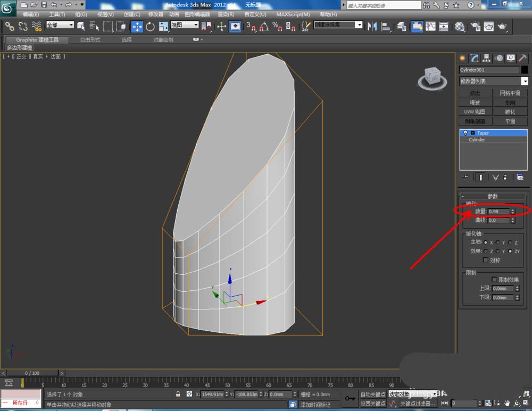The height and width of the screenshot is (411, 532).
Task: Open the Hierarchy command panel tab
Action: coord(486,58)
